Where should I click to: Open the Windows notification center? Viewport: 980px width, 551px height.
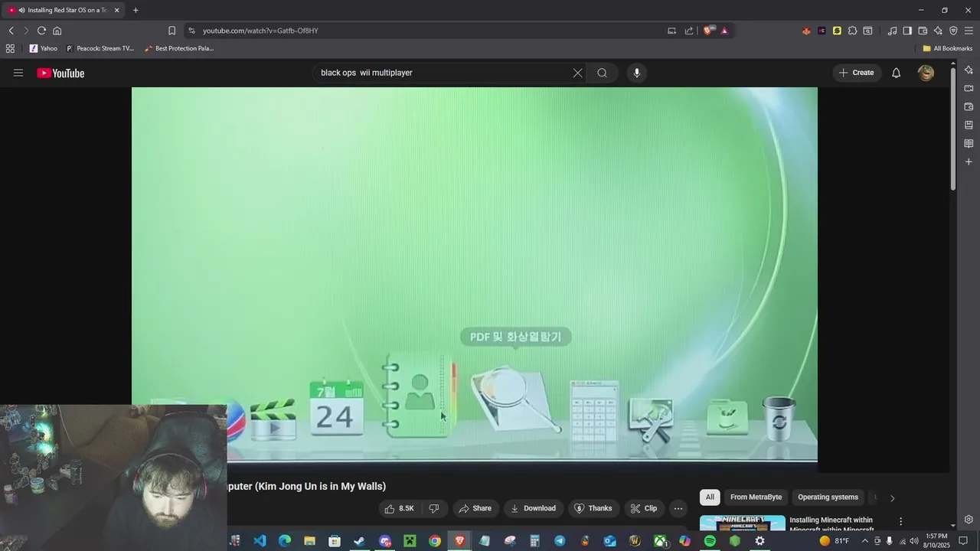click(964, 541)
